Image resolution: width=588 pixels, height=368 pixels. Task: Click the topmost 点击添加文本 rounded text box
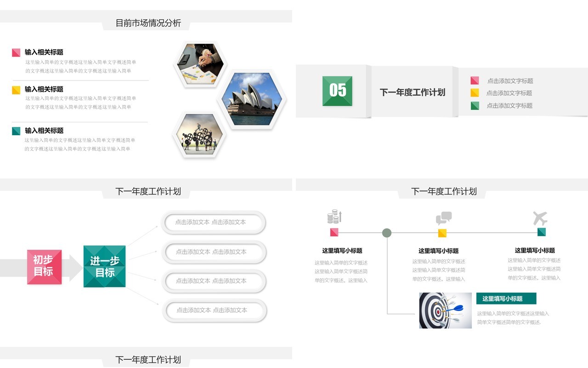point(213,222)
